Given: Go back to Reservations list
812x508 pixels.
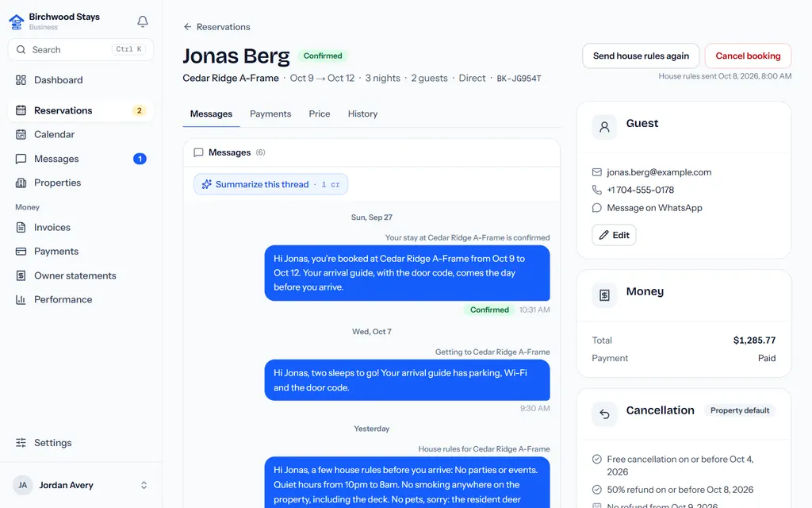Looking at the screenshot, I should (216, 26).
